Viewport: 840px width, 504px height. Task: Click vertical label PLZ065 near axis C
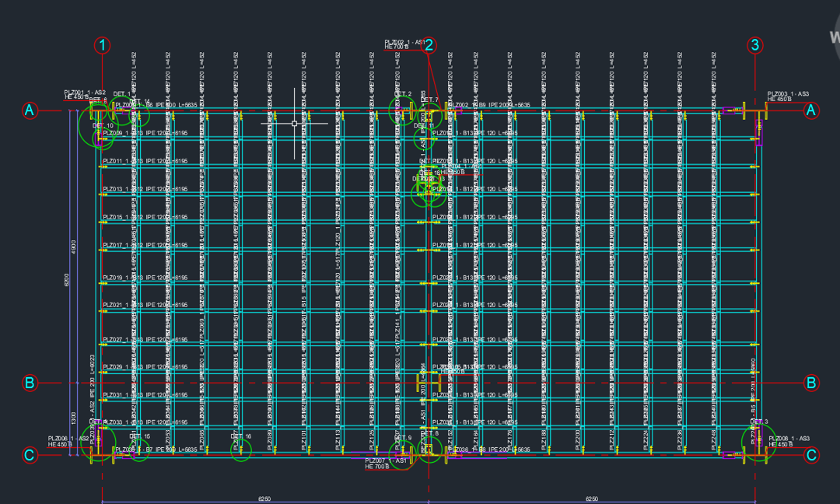click(202, 439)
